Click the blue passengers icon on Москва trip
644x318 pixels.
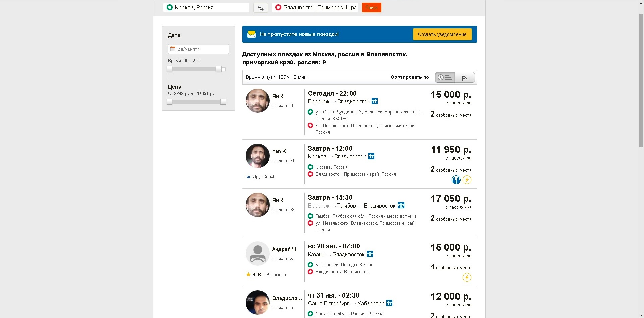[456, 180]
